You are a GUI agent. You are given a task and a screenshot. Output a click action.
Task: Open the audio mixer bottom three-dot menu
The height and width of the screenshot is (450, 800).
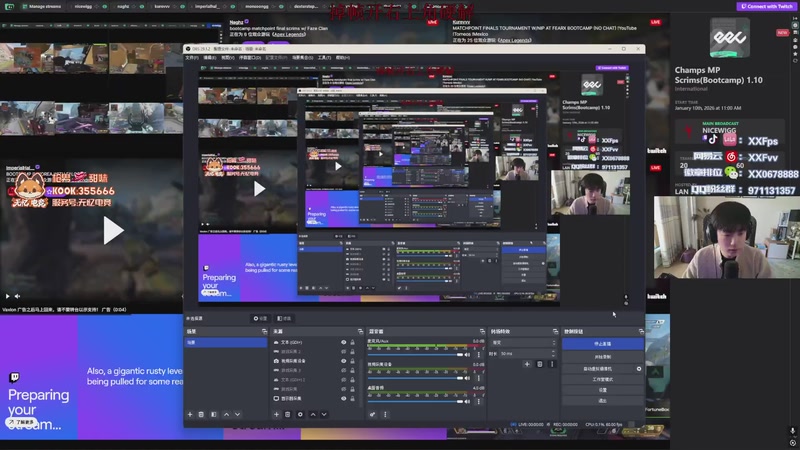point(385,414)
